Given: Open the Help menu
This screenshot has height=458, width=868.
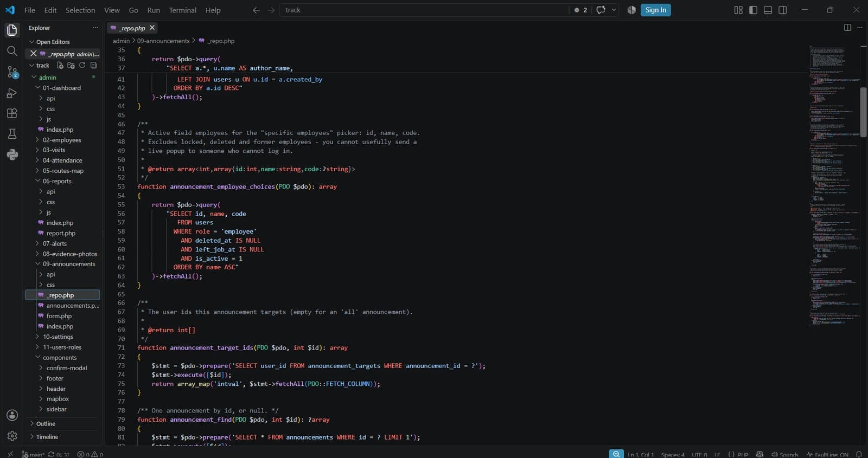Looking at the screenshot, I should tap(213, 10).
